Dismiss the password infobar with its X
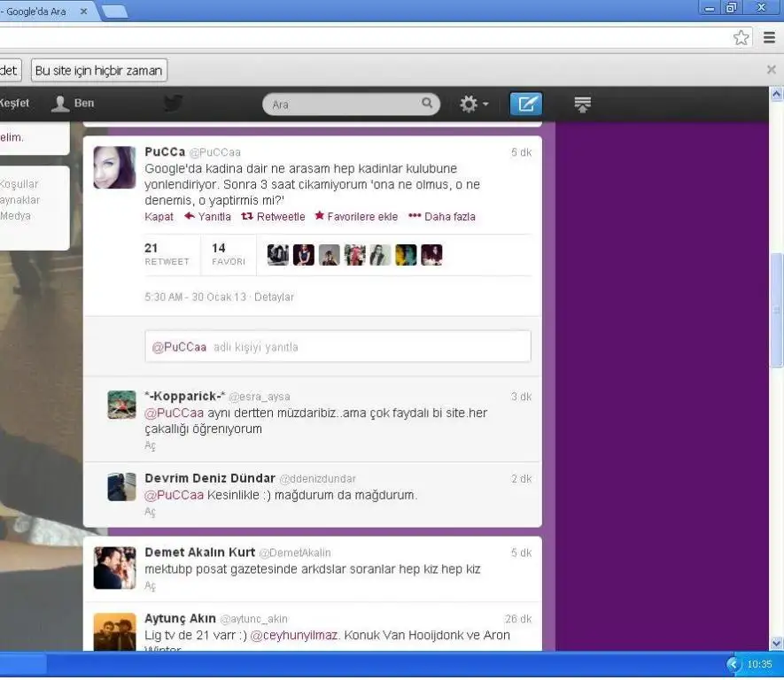Screen dimensions: 784x680 point(771,69)
